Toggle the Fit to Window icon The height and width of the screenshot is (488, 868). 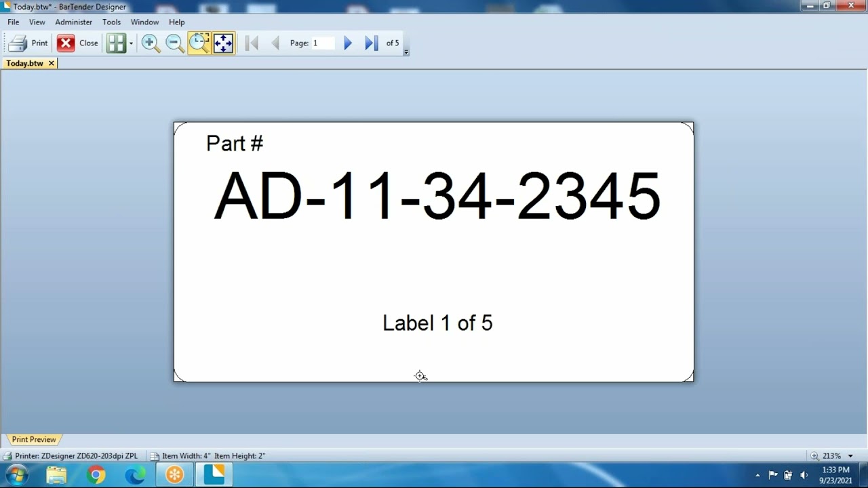tap(223, 43)
